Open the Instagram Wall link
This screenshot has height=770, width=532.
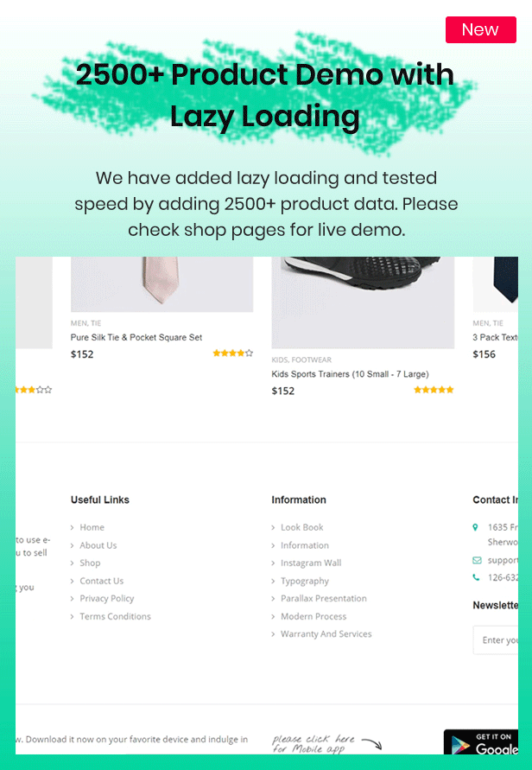click(311, 563)
